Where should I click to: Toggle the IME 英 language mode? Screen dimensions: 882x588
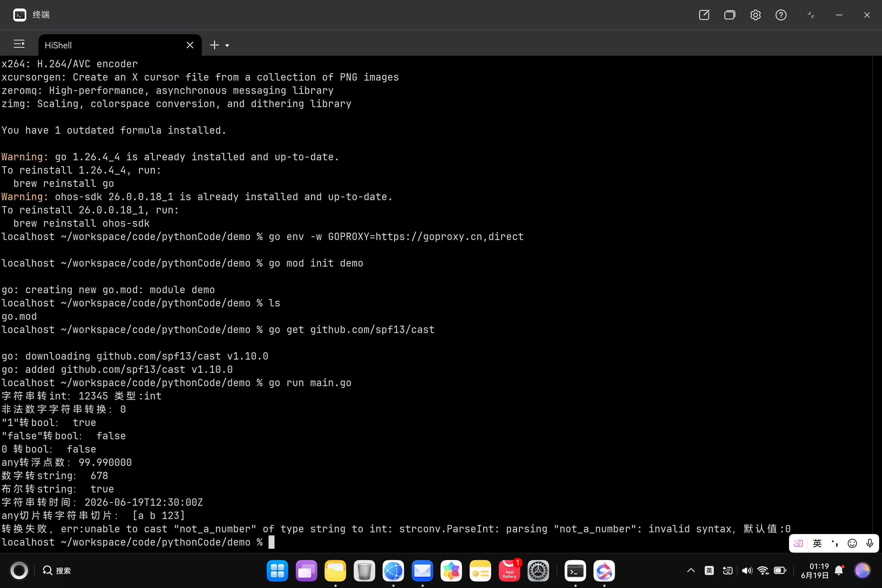[817, 543]
